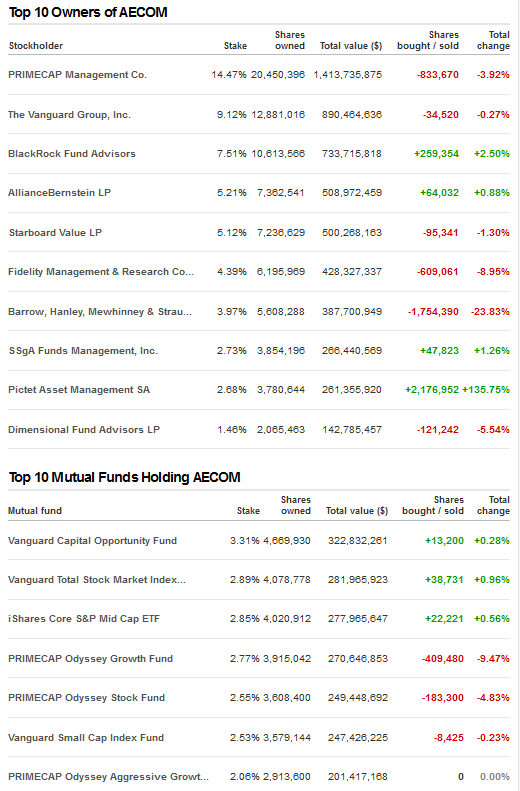Click Total change header in owners table

tap(493, 40)
